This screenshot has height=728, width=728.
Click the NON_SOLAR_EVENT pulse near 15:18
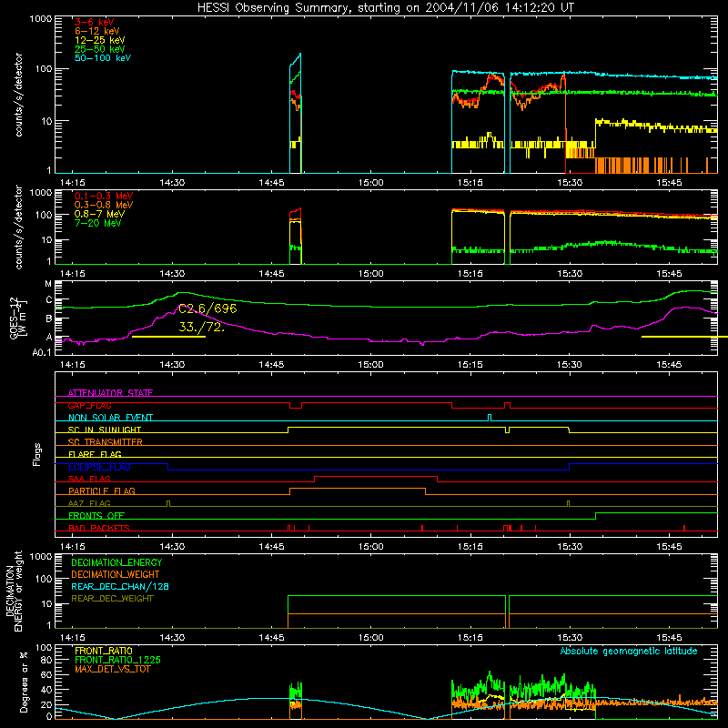click(x=490, y=418)
